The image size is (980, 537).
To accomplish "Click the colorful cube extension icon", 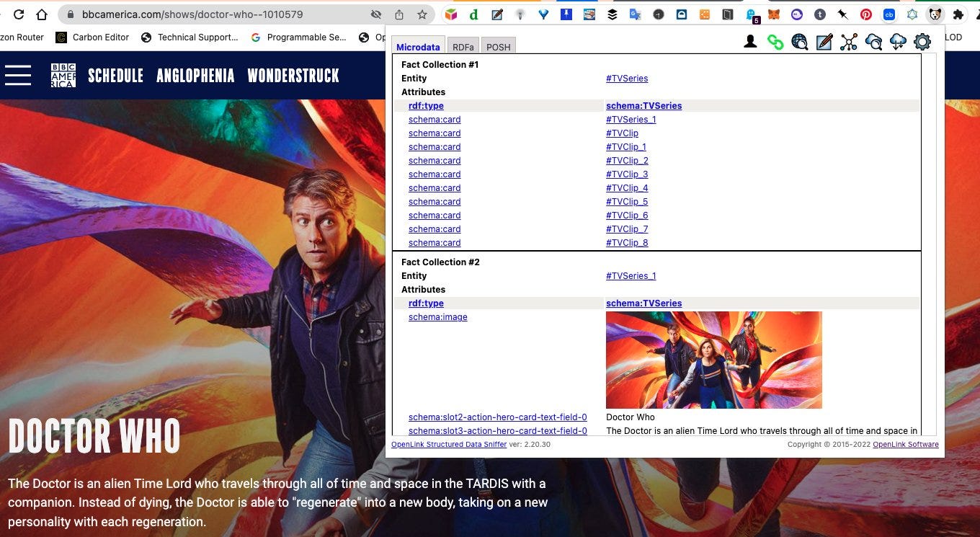I will 450,14.
